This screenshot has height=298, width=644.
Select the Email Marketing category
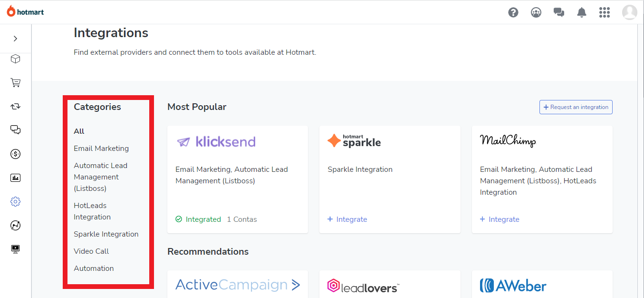point(101,149)
